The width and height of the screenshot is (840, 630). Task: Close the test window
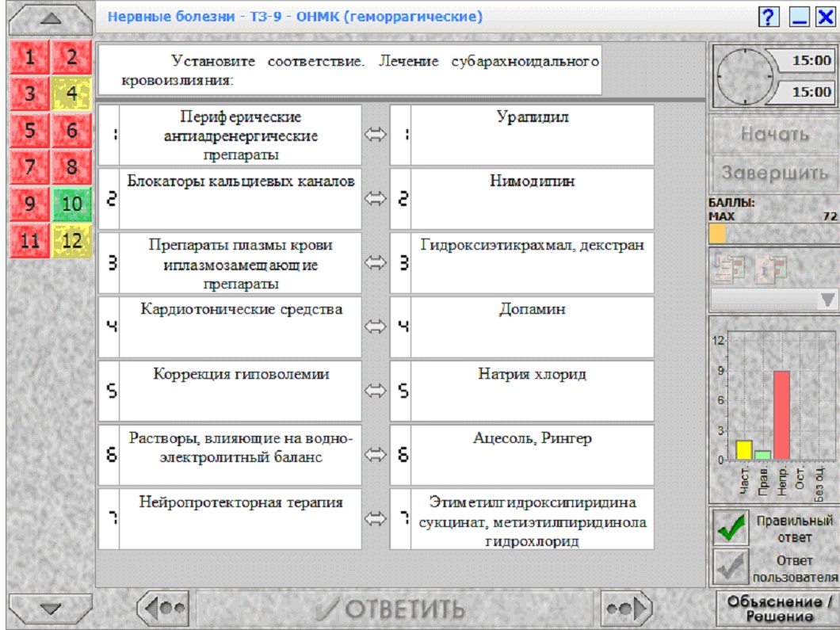click(826, 17)
